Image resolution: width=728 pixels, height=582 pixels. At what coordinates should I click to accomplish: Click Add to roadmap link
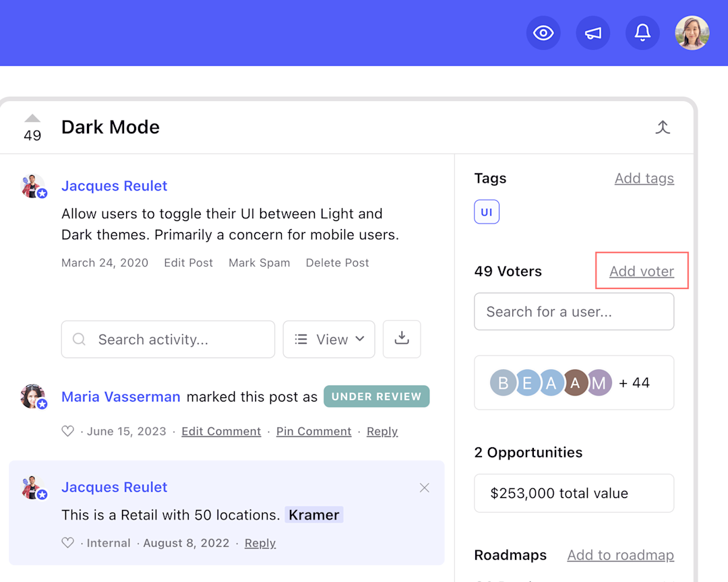point(620,555)
